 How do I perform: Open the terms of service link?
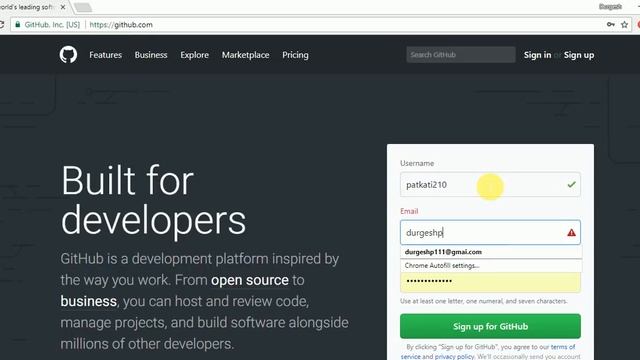pyautogui.click(x=488, y=351)
